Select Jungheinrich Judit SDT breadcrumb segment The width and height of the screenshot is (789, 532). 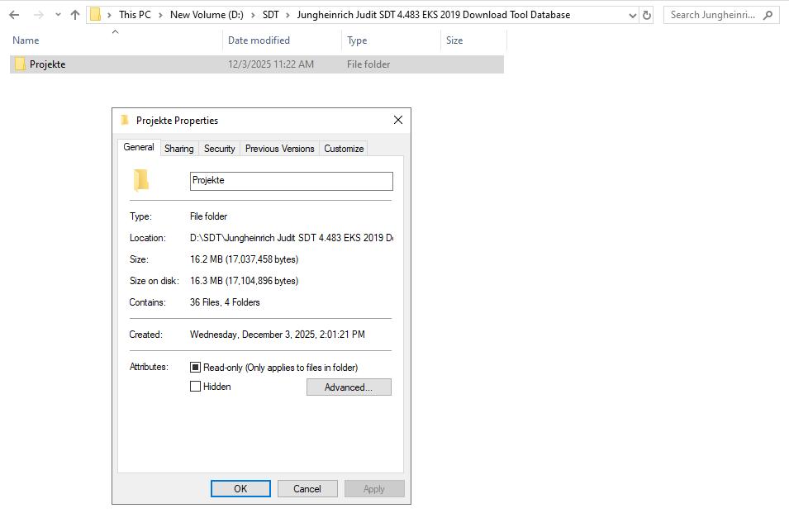(433, 15)
